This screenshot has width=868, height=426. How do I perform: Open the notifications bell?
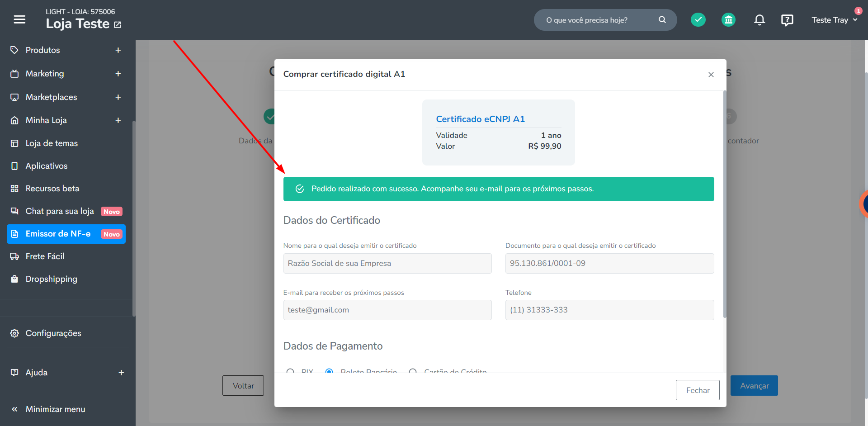coord(759,20)
